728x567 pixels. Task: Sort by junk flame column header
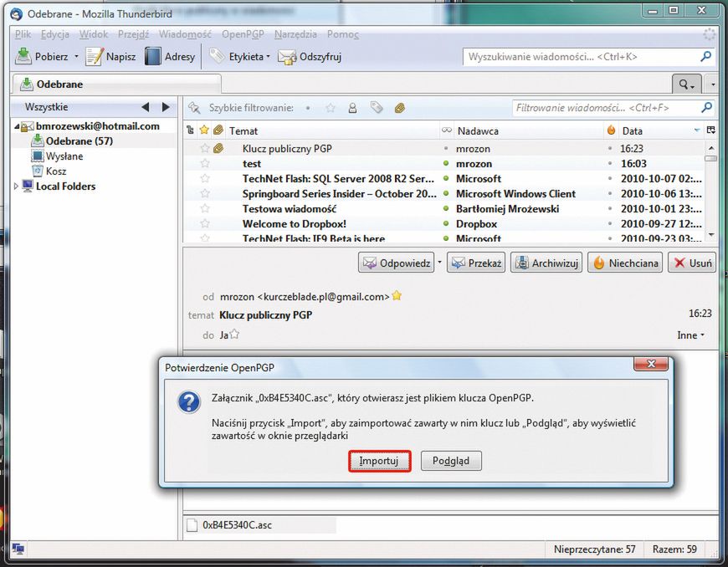pyautogui.click(x=611, y=130)
